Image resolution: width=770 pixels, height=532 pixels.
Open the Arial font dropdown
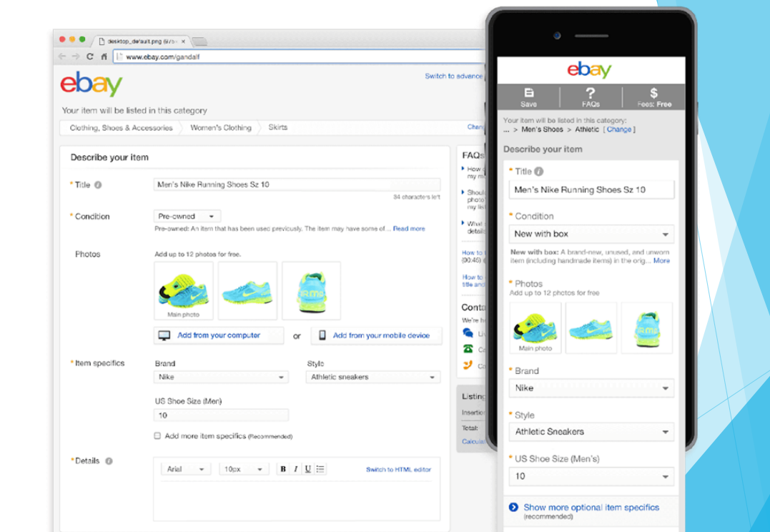tap(185, 469)
